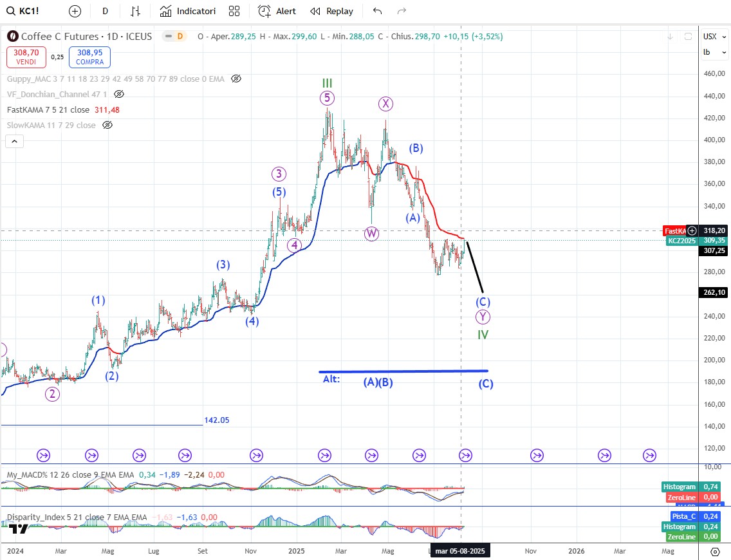
Task: Open the D timeframe interval selector
Action: pyautogui.click(x=105, y=11)
